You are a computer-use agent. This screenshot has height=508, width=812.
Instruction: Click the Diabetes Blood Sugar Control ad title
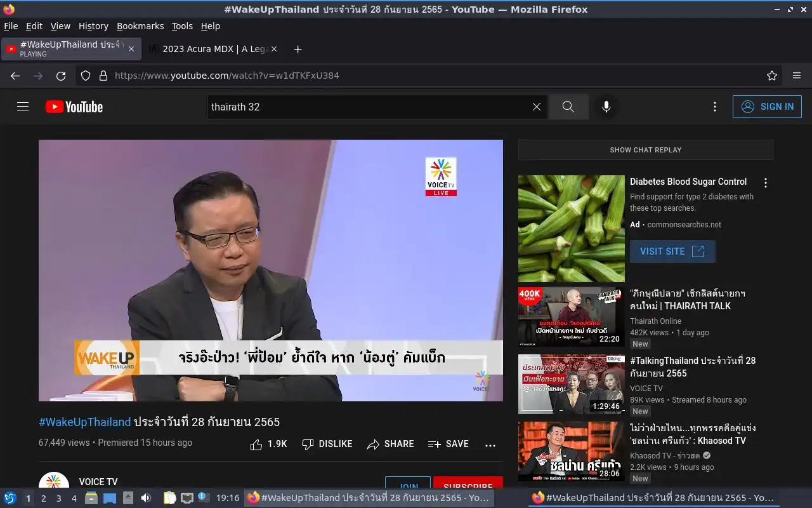688,182
